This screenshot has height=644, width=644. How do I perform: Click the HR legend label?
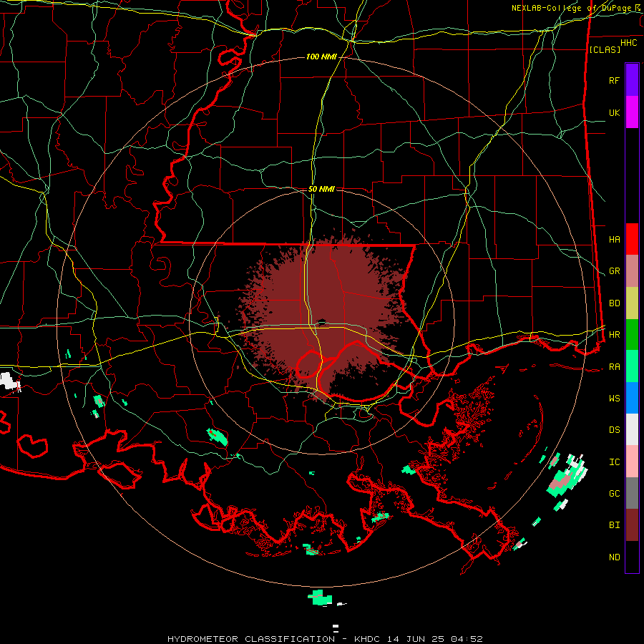coord(614,335)
